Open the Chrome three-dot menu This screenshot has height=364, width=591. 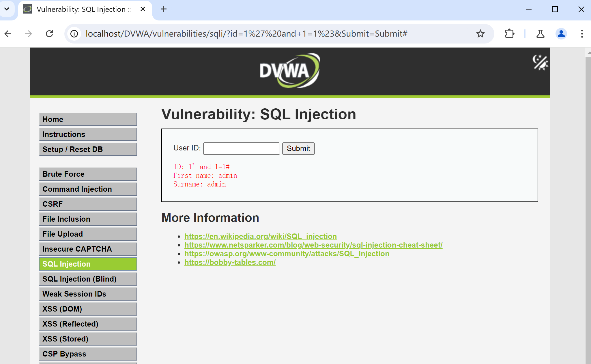(x=582, y=34)
